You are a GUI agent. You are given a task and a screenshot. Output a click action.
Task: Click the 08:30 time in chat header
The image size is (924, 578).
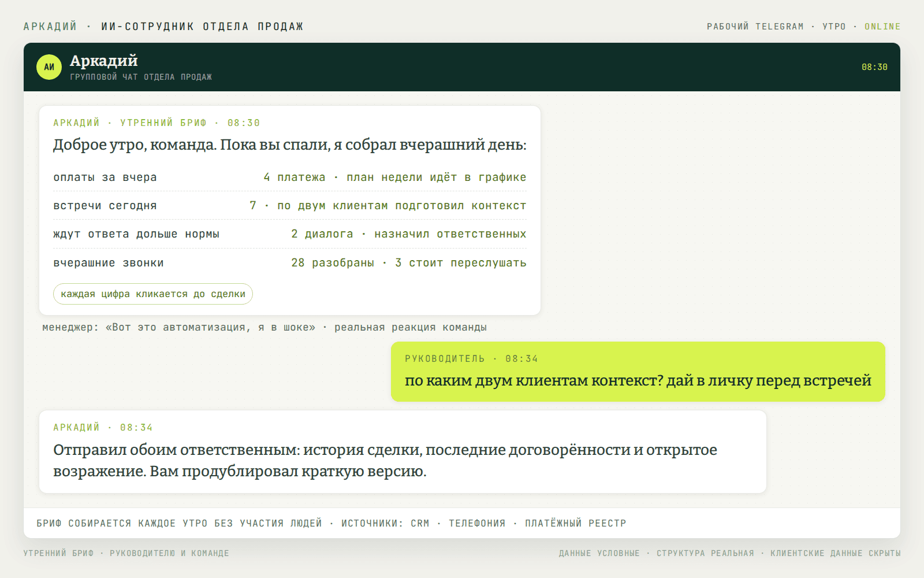(874, 67)
